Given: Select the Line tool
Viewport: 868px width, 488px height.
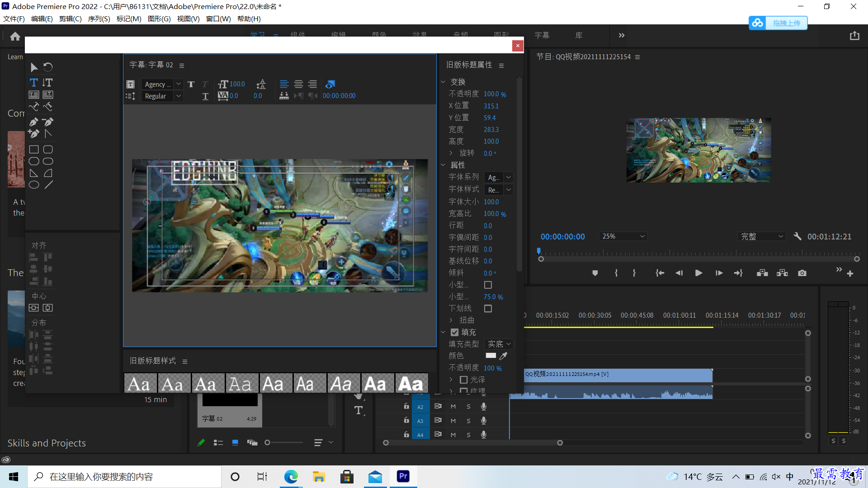Looking at the screenshot, I should (48, 185).
